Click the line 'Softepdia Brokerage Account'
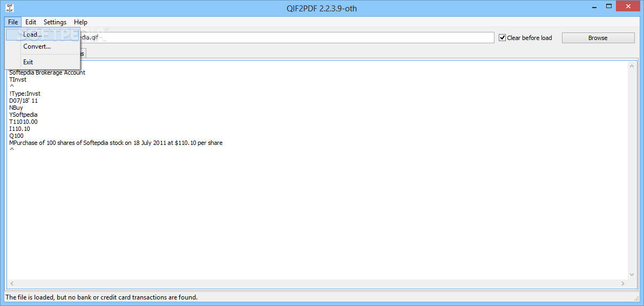Image resolution: width=644 pixels, height=306 pixels. 47,73
